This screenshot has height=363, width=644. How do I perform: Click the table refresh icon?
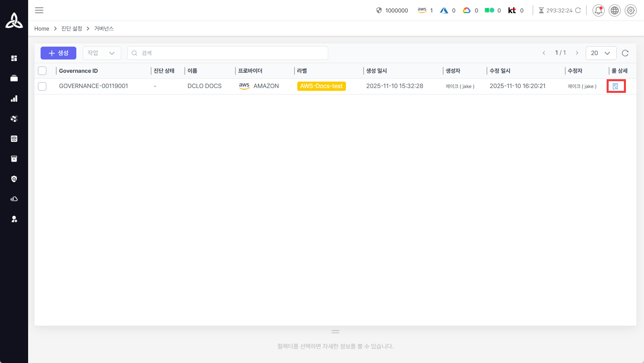click(625, 53)
